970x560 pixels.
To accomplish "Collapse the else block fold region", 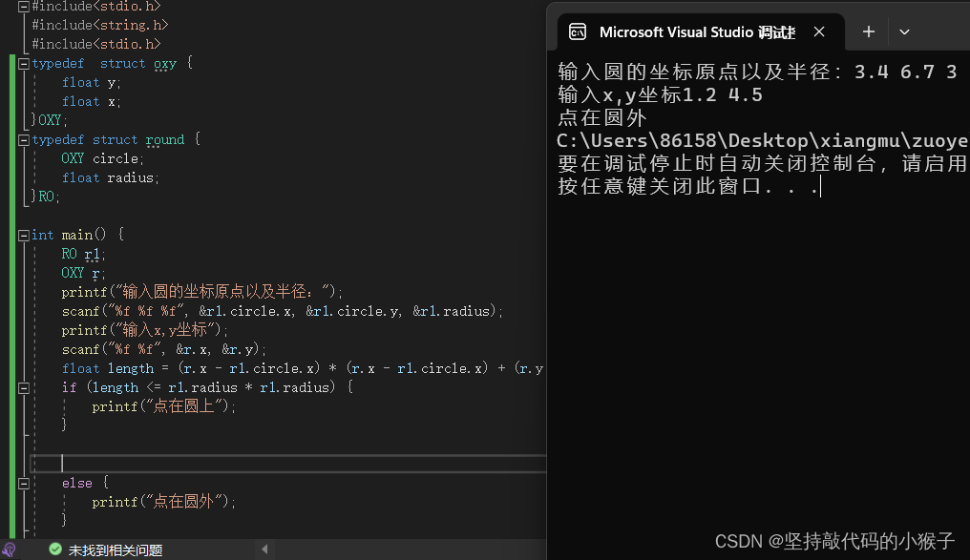I will click(x=22, y=482).
